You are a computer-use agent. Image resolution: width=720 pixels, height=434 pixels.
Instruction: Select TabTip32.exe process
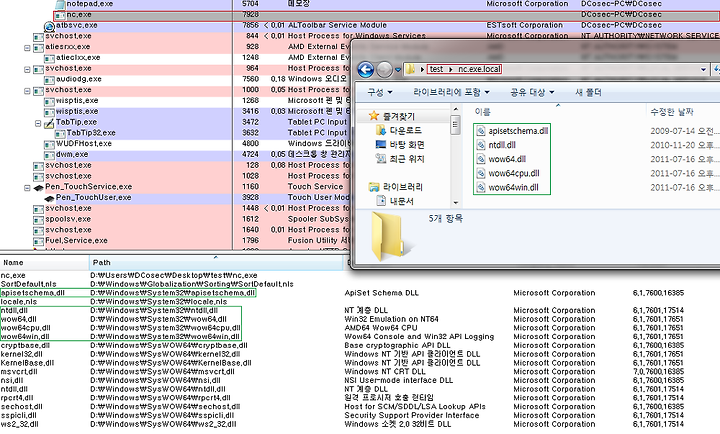[x=91, y=133]
